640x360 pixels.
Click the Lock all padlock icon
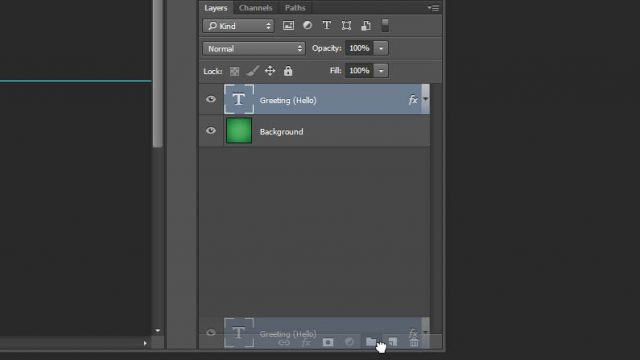point(288,71)
